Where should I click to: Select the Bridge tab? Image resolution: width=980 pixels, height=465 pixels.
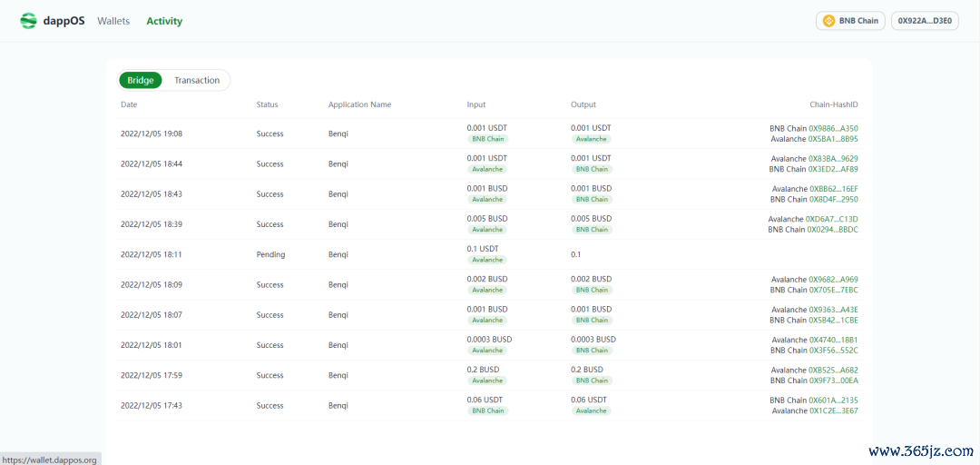tap(141, 80)
